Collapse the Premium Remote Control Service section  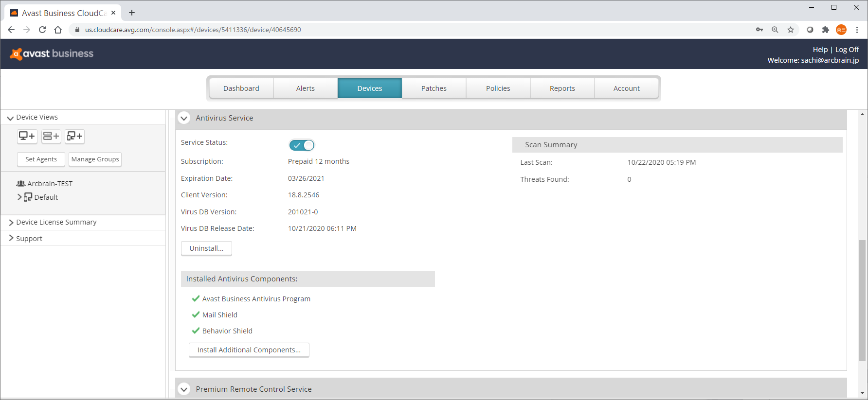pos(184,389)
